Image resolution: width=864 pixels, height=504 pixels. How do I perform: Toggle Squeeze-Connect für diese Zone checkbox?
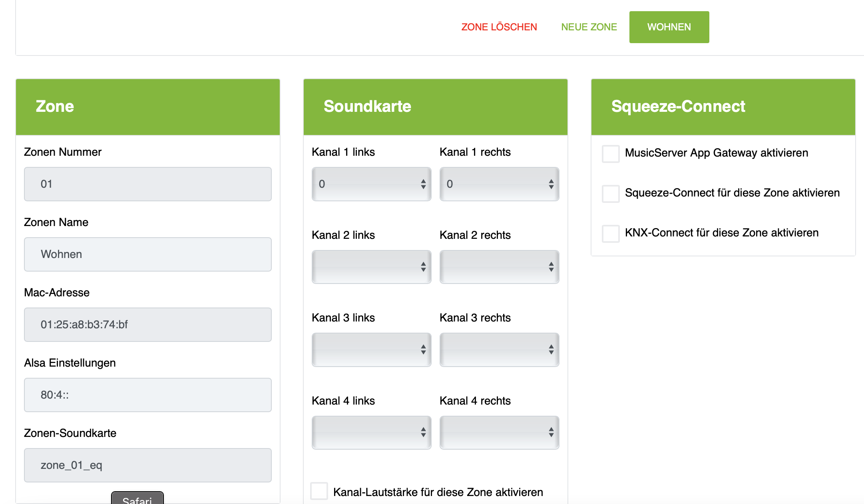pos(611,194)
